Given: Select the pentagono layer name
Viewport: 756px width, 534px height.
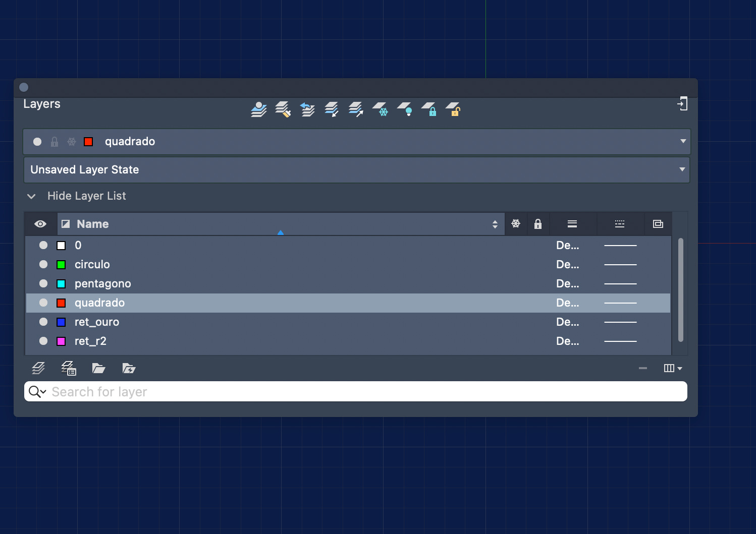Looking at the screenshot, I should (x=103, y=284).
